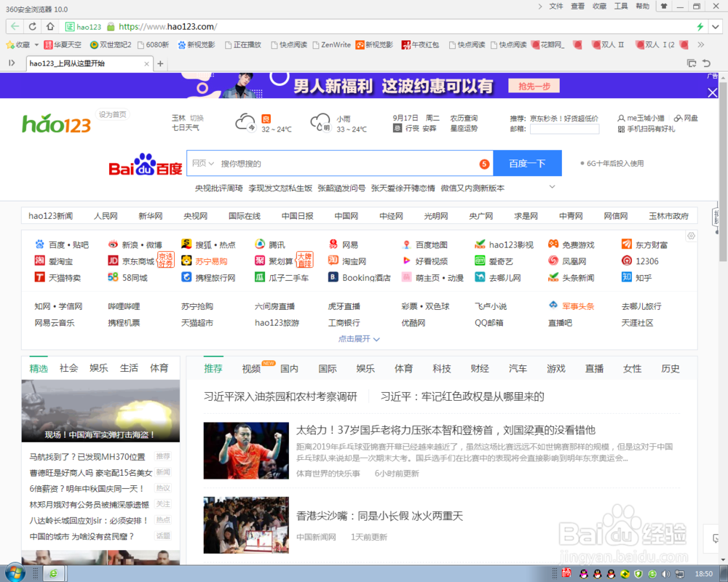Open 网易 icon link
The image size is (728, 582).
click(x=333, y=244)
